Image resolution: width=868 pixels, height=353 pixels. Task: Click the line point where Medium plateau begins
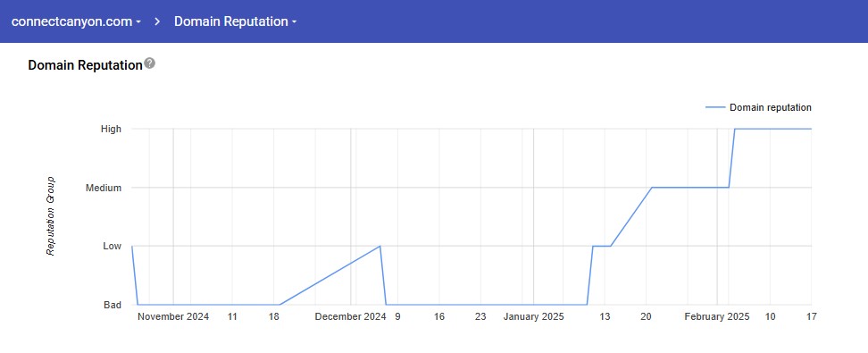(x=652, y=188)
